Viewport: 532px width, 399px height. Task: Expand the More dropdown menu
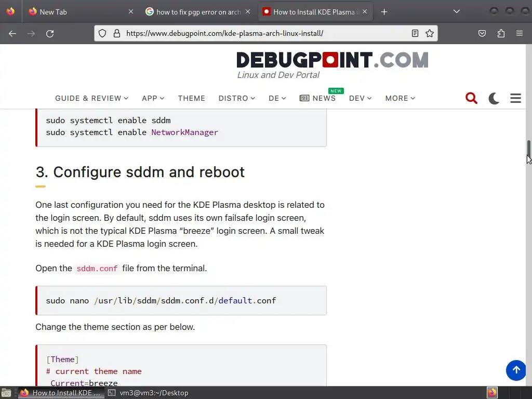400,98
